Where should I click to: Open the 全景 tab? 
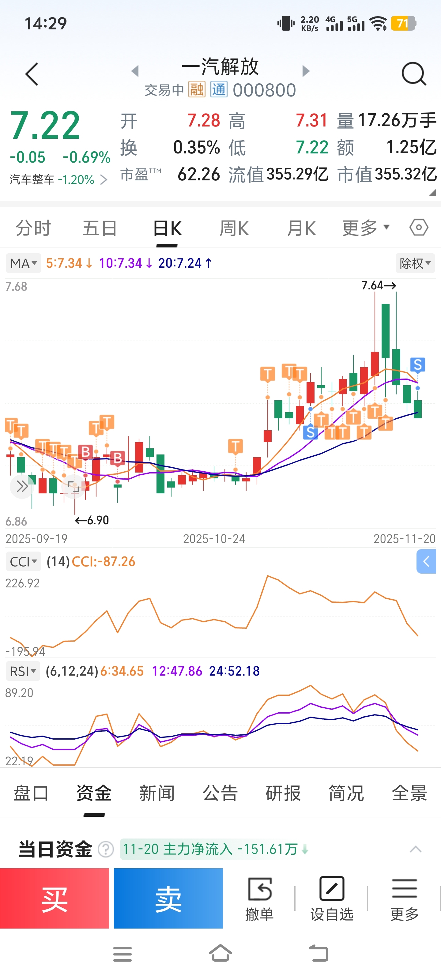[409, 793]
